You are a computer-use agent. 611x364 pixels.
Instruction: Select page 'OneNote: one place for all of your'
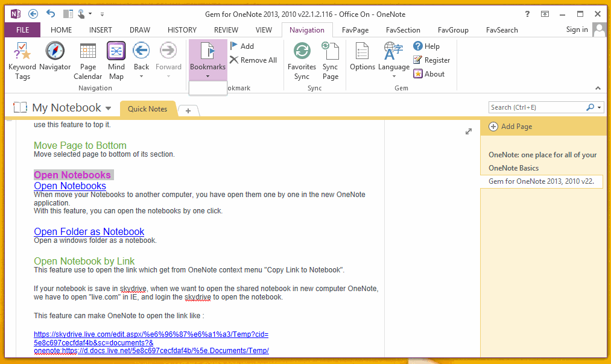[x=542, y=155]
